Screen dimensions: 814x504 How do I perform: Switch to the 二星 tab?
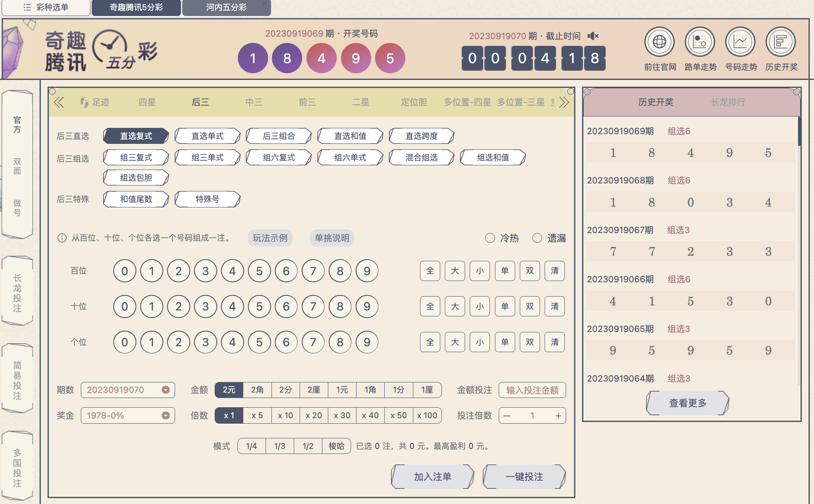361,102
